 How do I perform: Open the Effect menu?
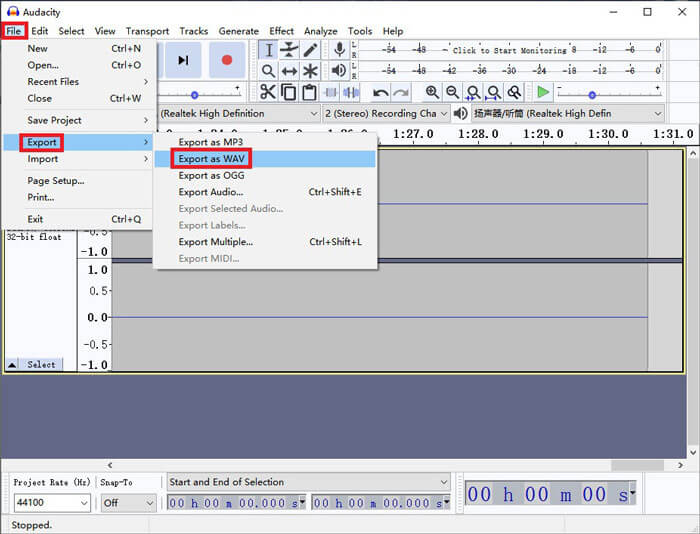281,31
